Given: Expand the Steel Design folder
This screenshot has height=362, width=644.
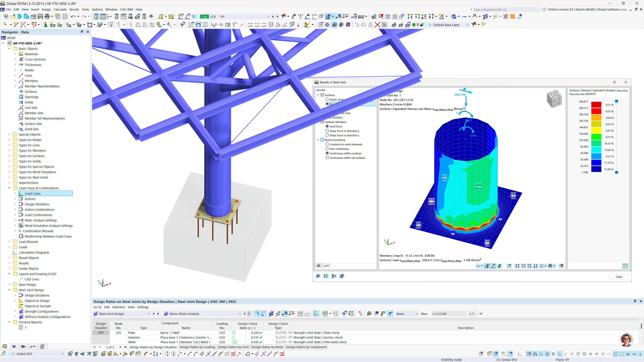Looking at the screenshot, I should (9, 285).
